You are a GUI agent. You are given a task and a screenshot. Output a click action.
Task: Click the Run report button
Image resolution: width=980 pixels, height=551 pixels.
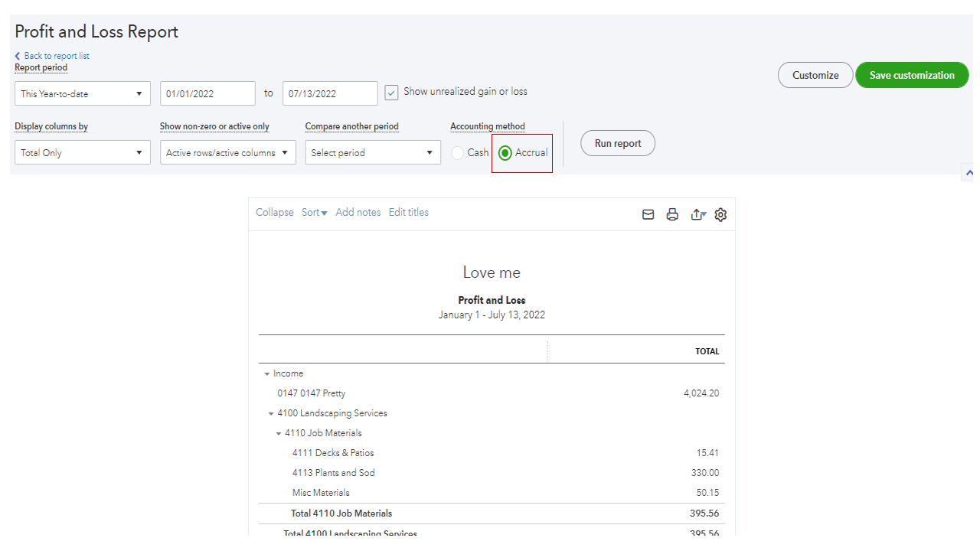618,143
